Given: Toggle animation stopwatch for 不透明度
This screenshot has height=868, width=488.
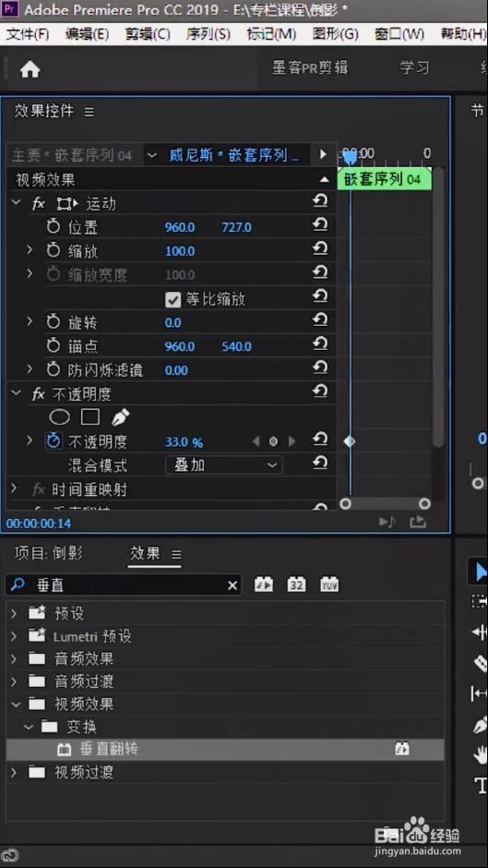Looking at the screenshot, I should coord(54,441).
